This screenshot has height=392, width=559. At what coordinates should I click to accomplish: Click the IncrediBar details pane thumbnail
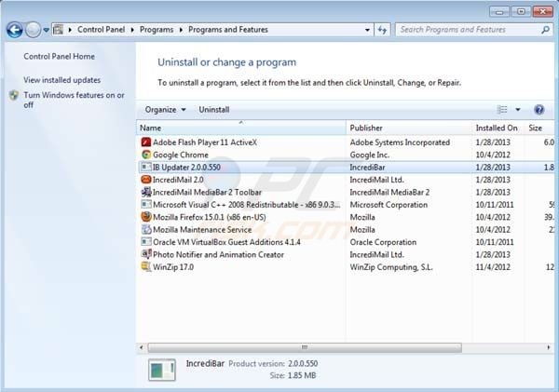coord(162,370)
